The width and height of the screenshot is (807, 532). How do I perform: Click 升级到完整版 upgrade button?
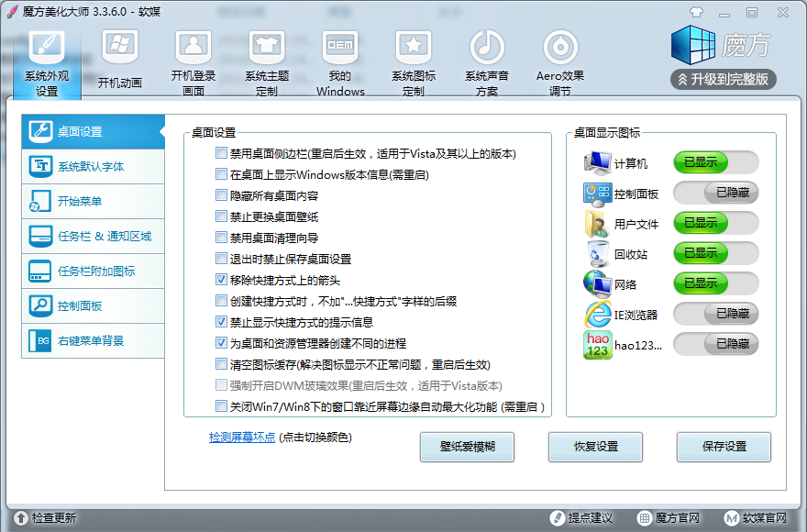(724, 79)
